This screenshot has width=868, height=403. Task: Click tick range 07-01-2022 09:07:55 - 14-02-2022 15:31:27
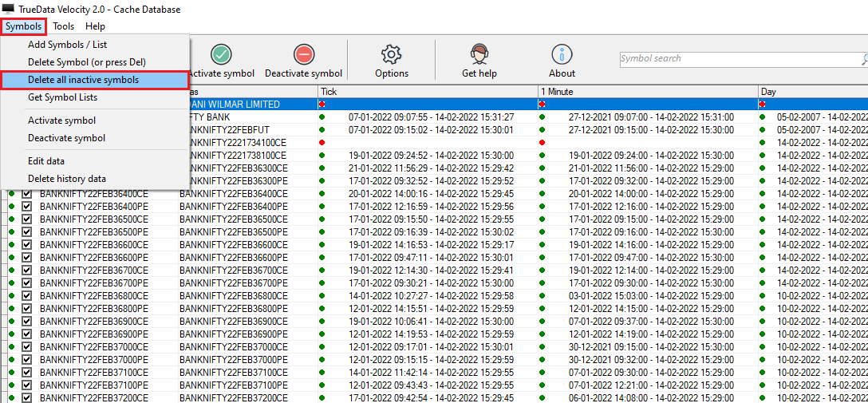(432, 117)
